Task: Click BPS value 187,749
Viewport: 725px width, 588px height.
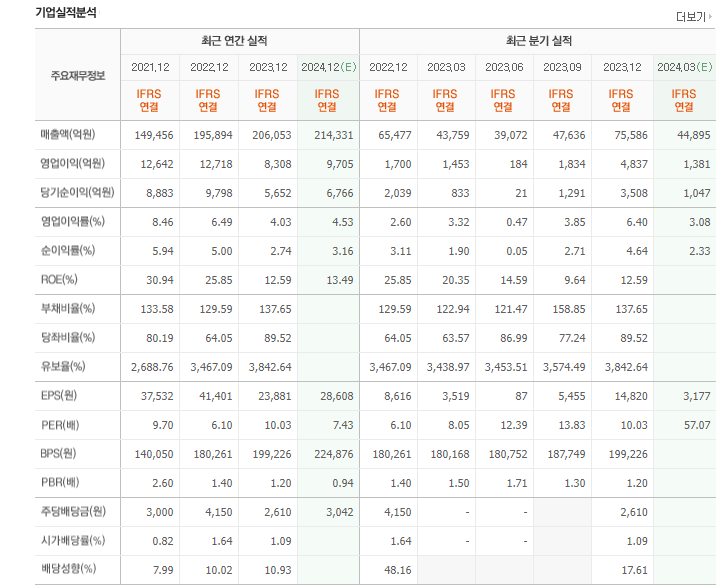Action: [566, 455]
